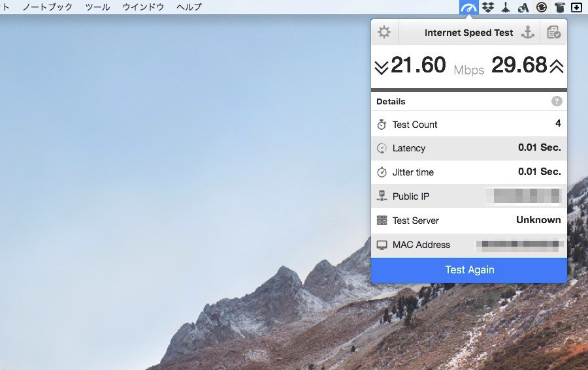Click the Jitter time timer icon
588x370 pixels.
(x=382, y=172)
